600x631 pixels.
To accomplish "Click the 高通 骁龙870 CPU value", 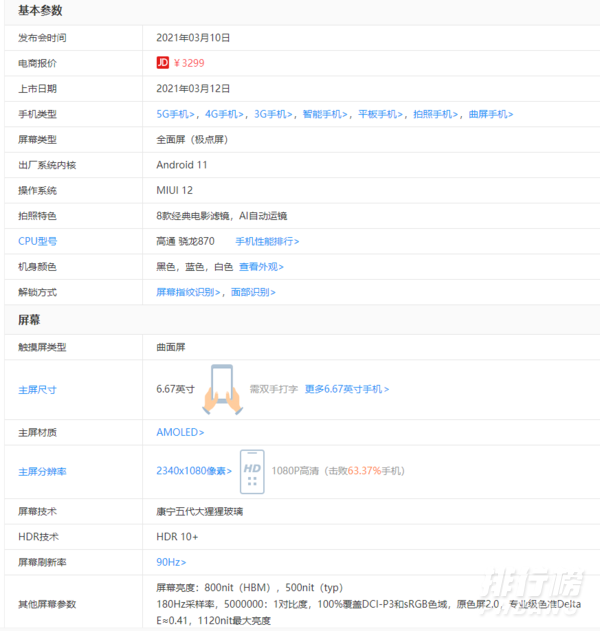I will [186, 241].
